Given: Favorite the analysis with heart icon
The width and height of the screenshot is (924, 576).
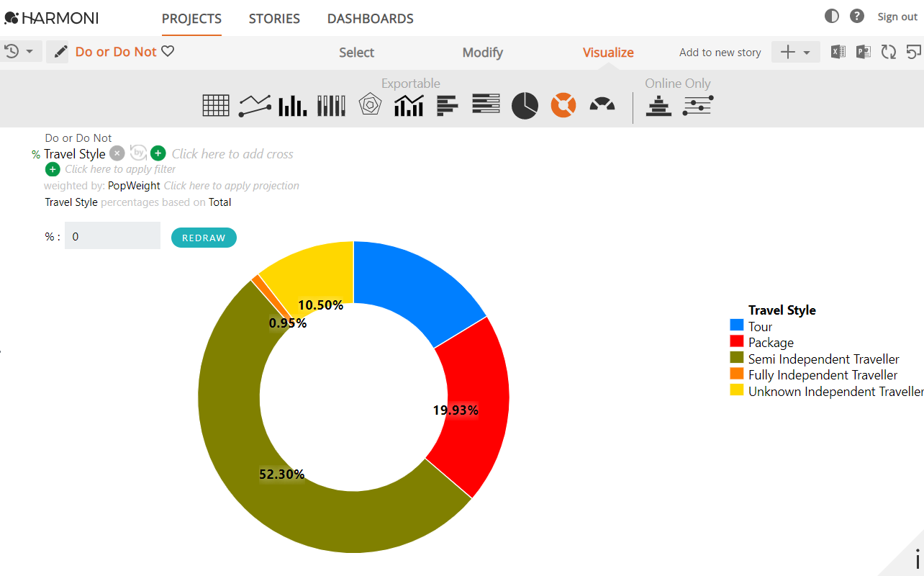Looking at the screenshot, I should tap(168, 51).
